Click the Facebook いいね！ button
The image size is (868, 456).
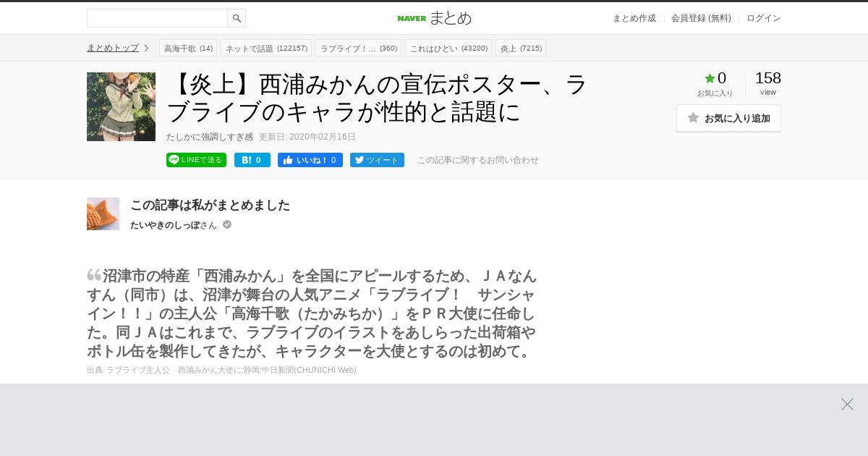pyautogui.click(x=310, y=160)
